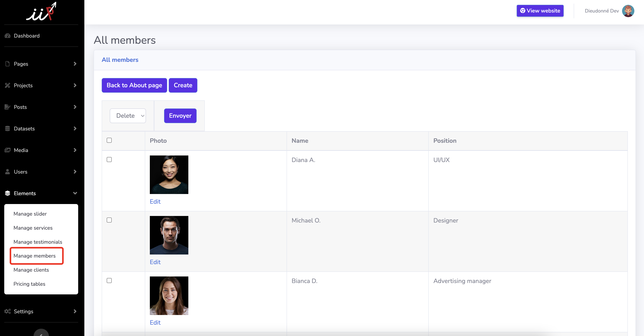Click the Dashboard gauge icon

coord(8,36)
